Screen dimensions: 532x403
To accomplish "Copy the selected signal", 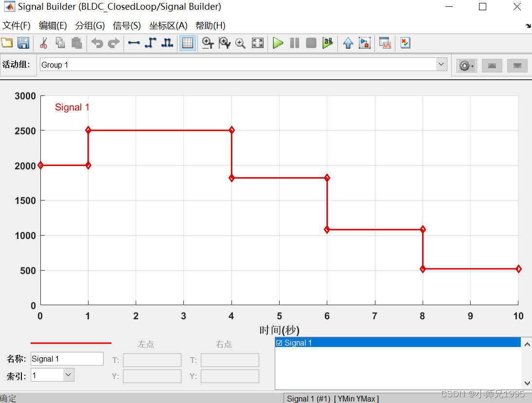I will pyautogui.click(x=60, y=43).
